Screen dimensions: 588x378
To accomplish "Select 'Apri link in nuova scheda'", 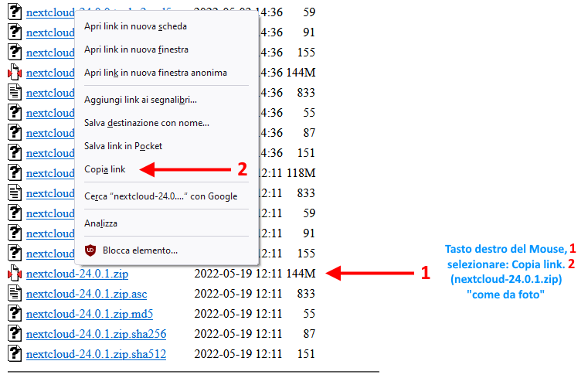I will pyautogui.click(x=135, y=26).
